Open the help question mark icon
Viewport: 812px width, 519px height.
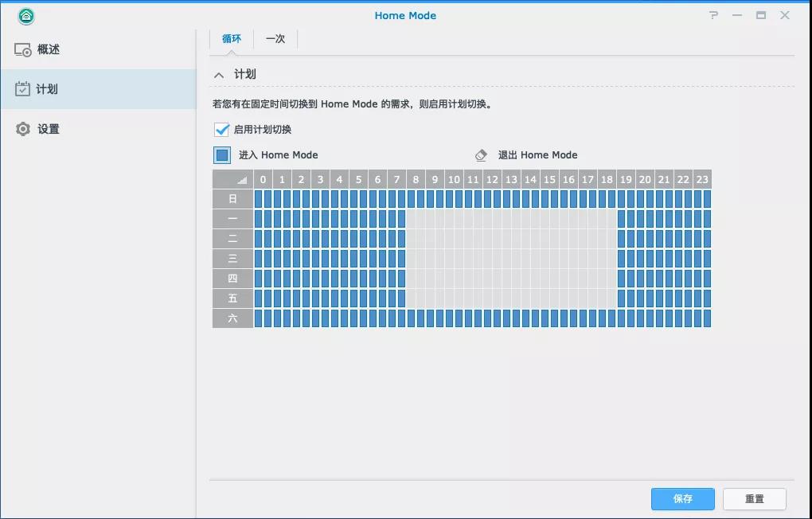tap(714, 15)
